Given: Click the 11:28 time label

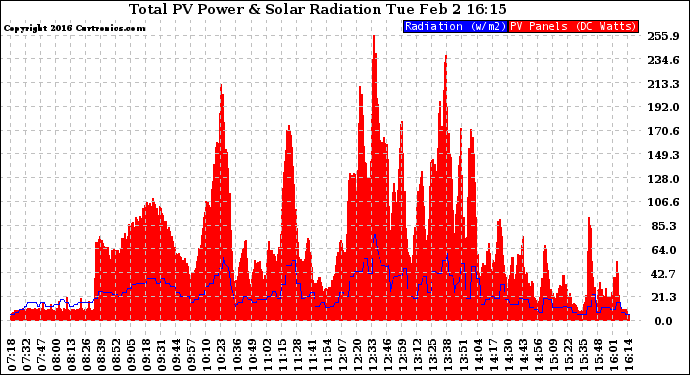Looking at the screenshot, I should [297, 355].
